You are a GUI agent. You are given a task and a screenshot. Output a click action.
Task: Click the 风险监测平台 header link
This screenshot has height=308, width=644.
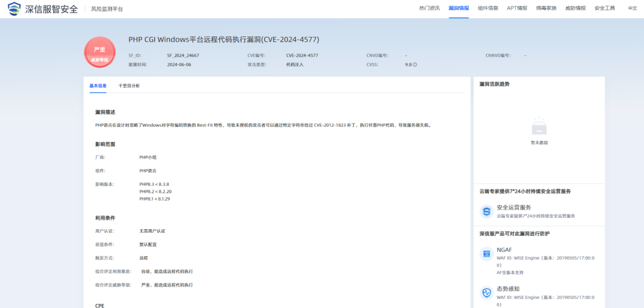coord(107,9)
